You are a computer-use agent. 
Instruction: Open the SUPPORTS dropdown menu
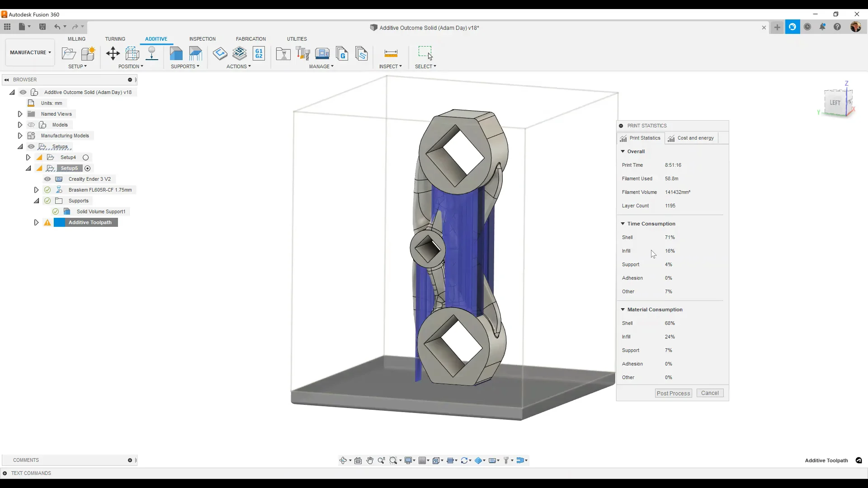coord(185,66)
